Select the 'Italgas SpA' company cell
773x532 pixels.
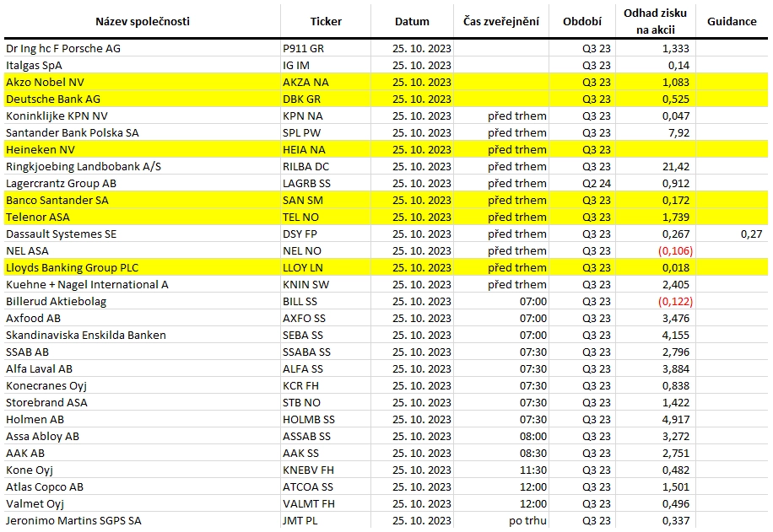tap(143, 65)
